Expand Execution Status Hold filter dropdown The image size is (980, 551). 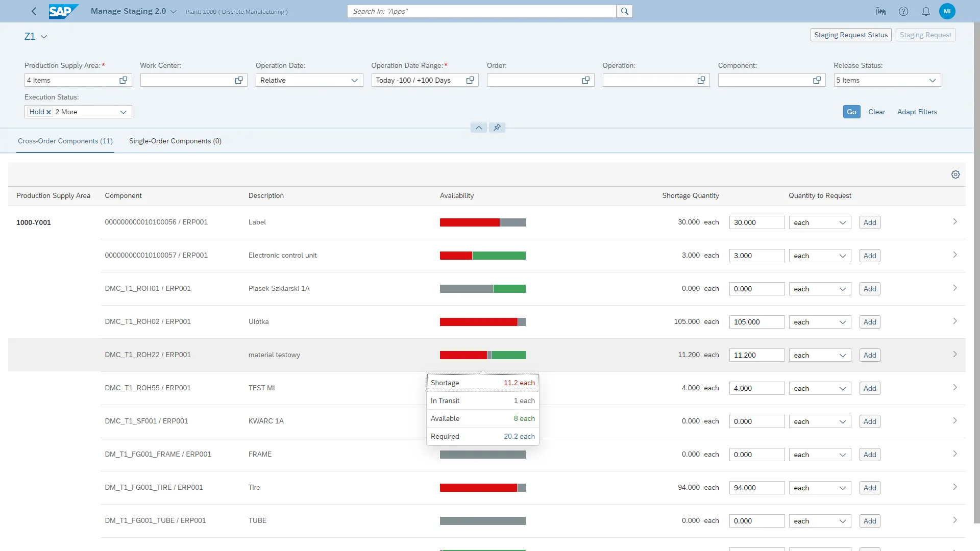click(123, 112)
